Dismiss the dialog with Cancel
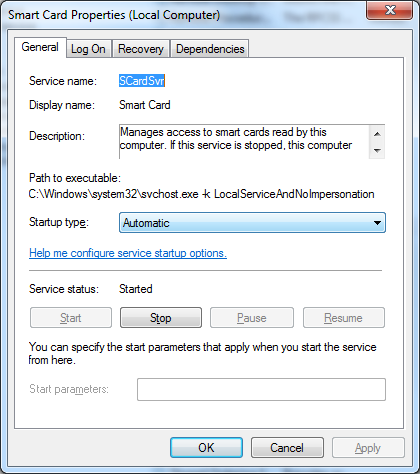420x474 pixels. (287, 448)
